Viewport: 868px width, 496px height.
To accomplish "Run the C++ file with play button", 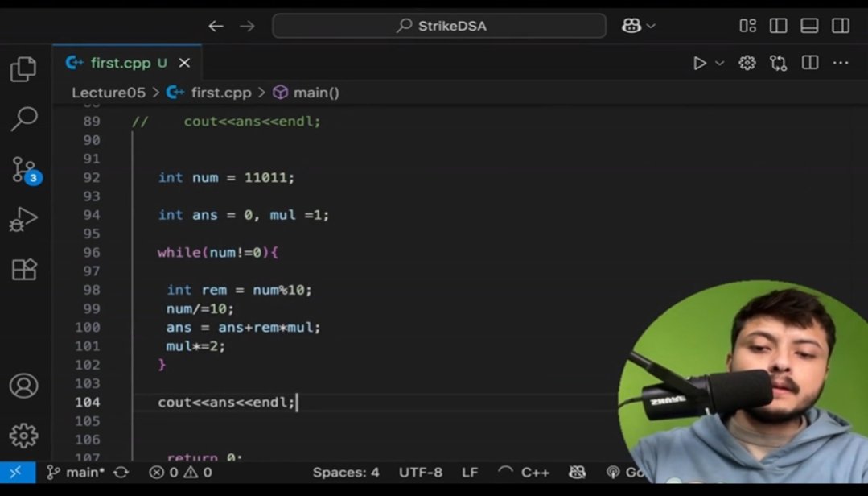I will (x=700, y=63).
